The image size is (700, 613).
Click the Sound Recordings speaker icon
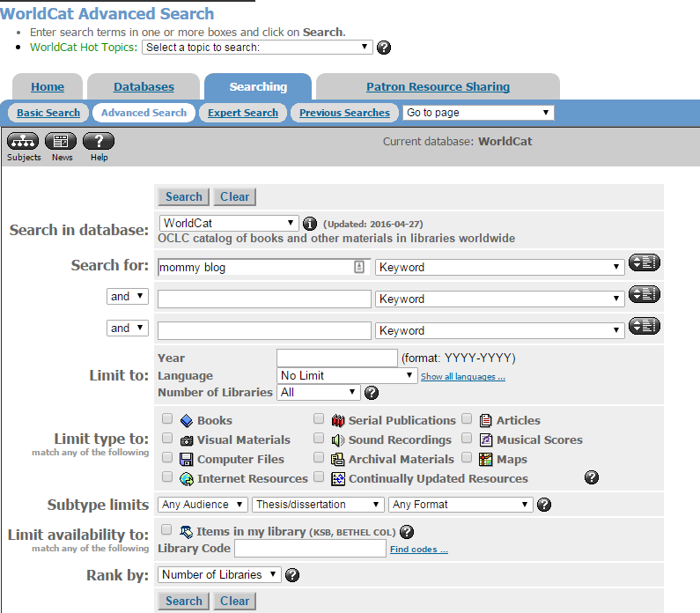(337, 440)
